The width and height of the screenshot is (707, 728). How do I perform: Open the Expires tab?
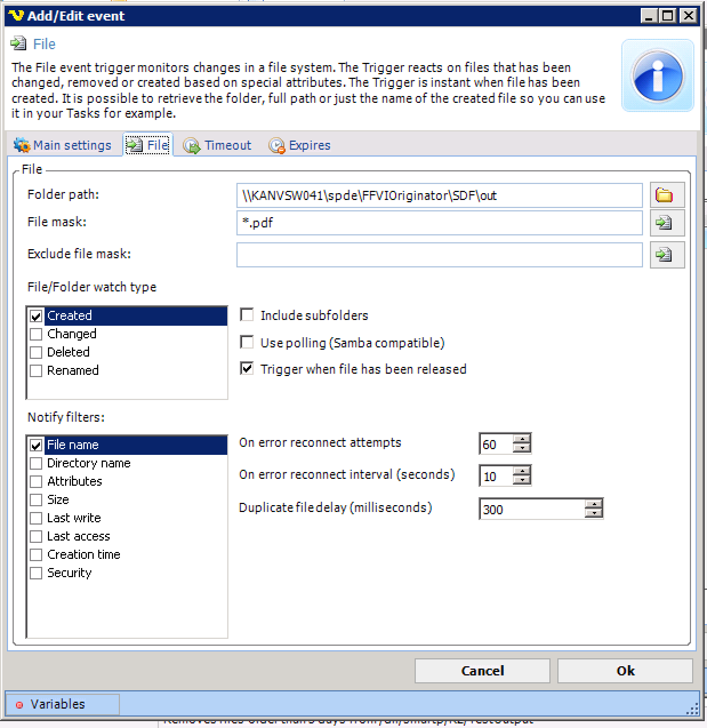(x=300, y=146)
